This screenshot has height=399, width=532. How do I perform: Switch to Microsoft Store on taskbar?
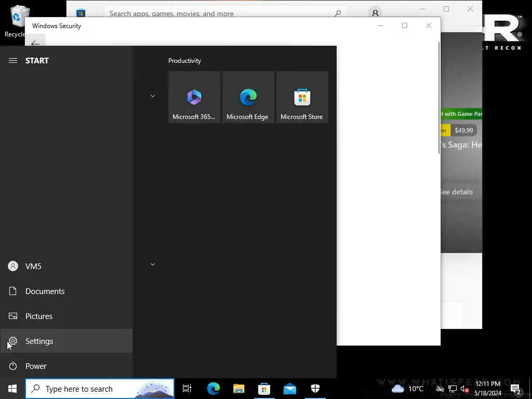click(x=264, y=389)
